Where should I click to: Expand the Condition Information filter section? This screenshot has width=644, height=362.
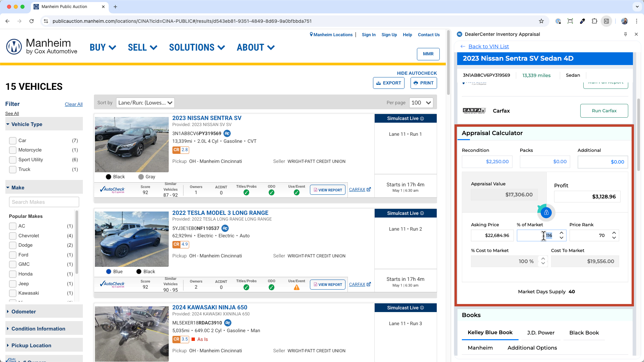(44, 329)
